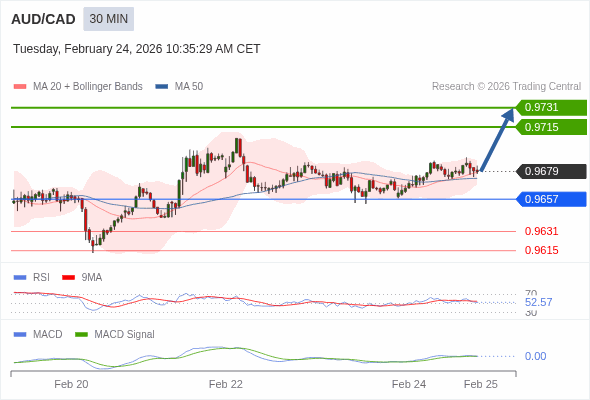Click the red support value 0.9631
Image resolution: width=590 pixels, height=400 pixels.
[541, 231]
